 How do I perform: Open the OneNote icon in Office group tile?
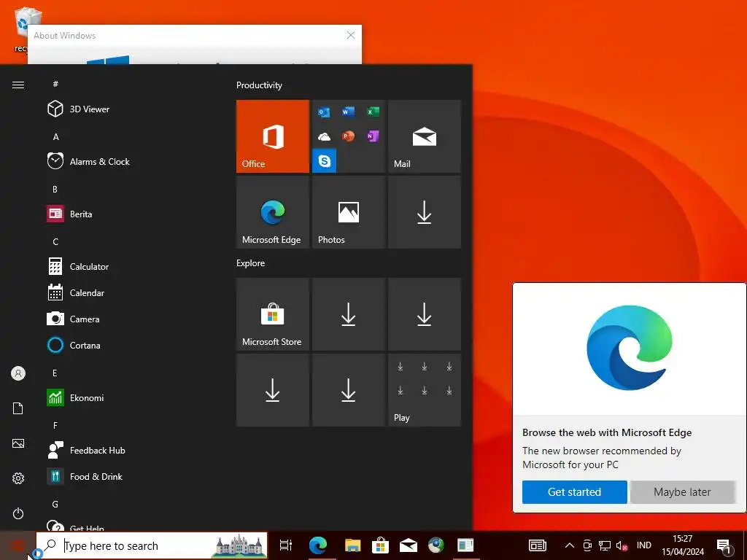coord(373,136)
